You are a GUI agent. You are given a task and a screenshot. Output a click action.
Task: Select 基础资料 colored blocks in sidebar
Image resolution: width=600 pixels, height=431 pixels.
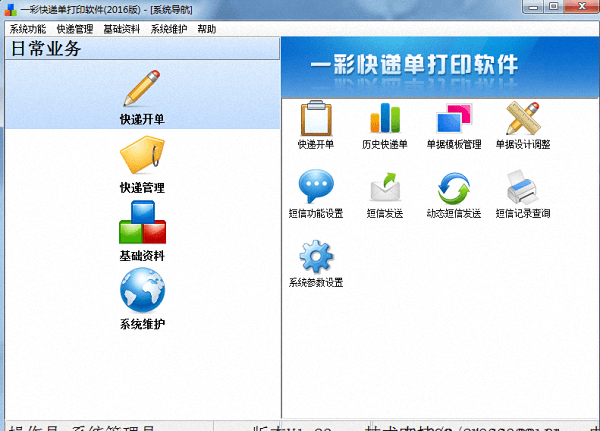[x=142, y=224]
